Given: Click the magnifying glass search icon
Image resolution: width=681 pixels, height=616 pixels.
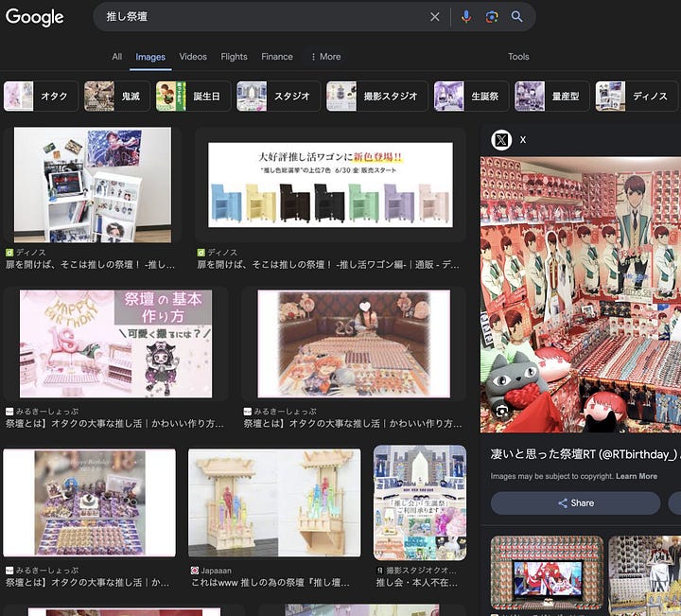Looking at the screenshot, I should click(x=516, y=17).
